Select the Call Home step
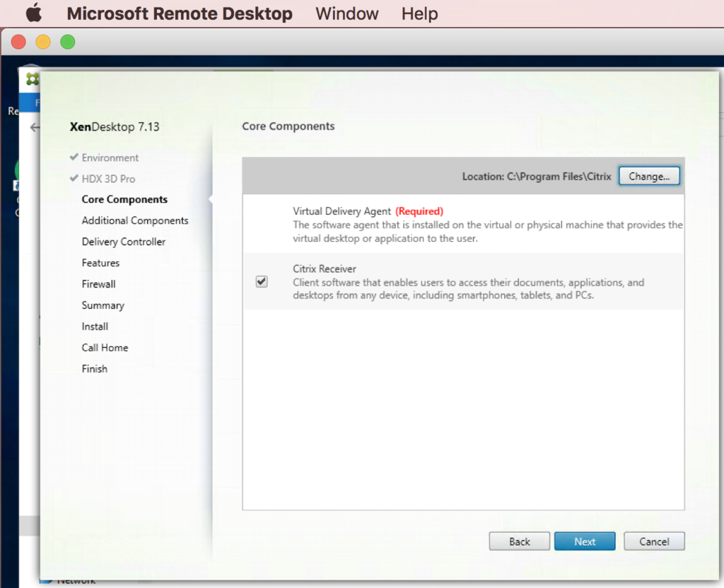The image size is (724, 588). [x=105, y=348]
